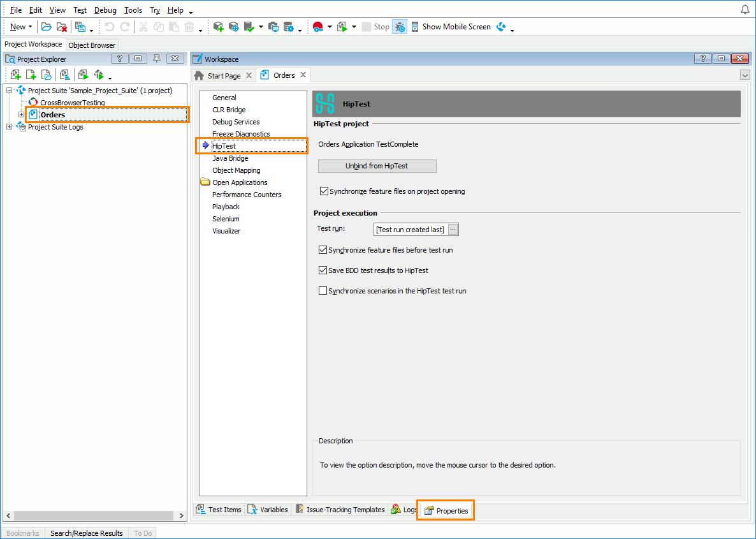Open the notifications bell
Viewport: 756px width, 539px height.
[x=745, y=10]
